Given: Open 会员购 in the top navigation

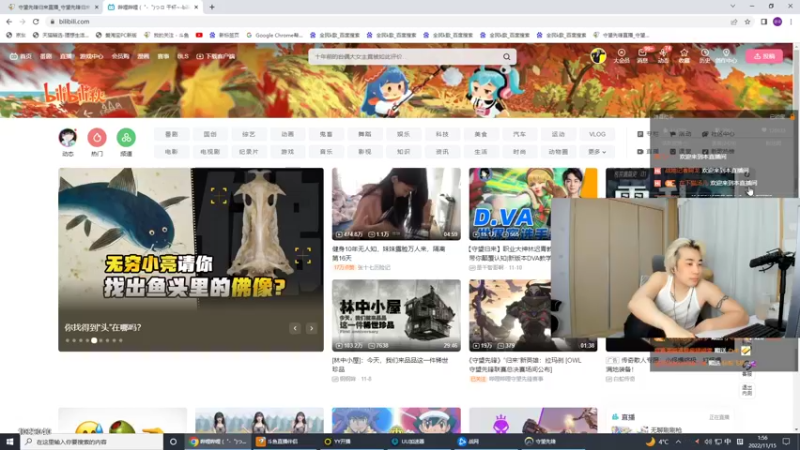Looking at the screenshot, I should (120, 57).
